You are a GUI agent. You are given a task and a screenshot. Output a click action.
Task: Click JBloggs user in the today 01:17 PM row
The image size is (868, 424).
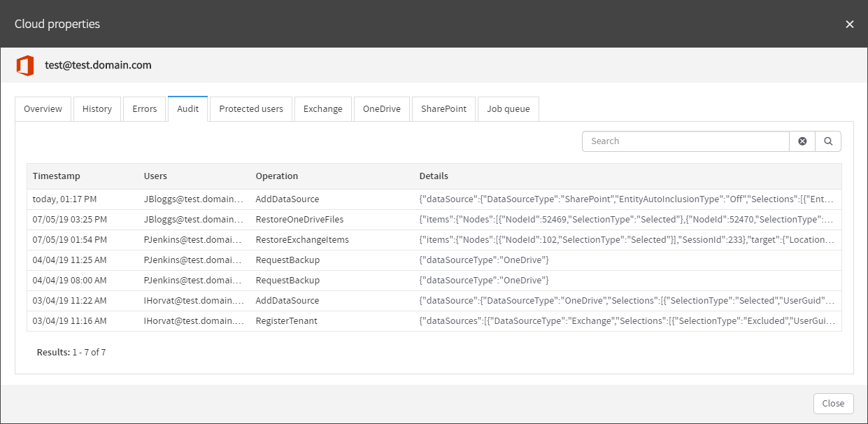click(194, 199)
